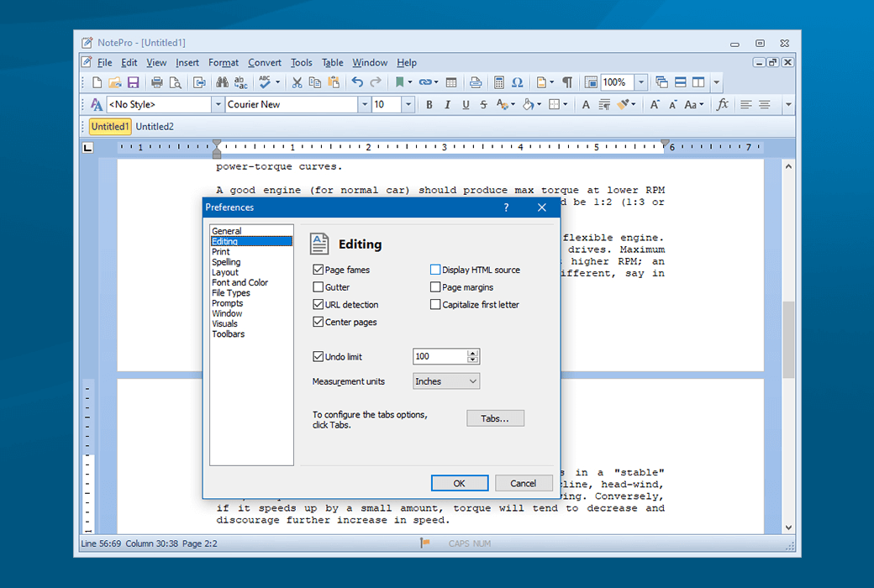The height and width of the screenshot is (588, 874).
Task: Insert a special symbol with Omega icon
Action: (518, 82)
